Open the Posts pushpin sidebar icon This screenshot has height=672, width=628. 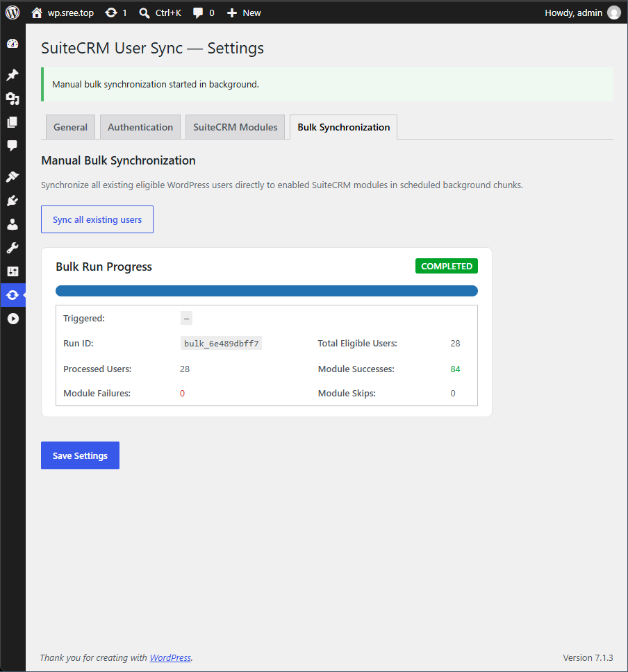pyautogui.click(x=13, y=75)
